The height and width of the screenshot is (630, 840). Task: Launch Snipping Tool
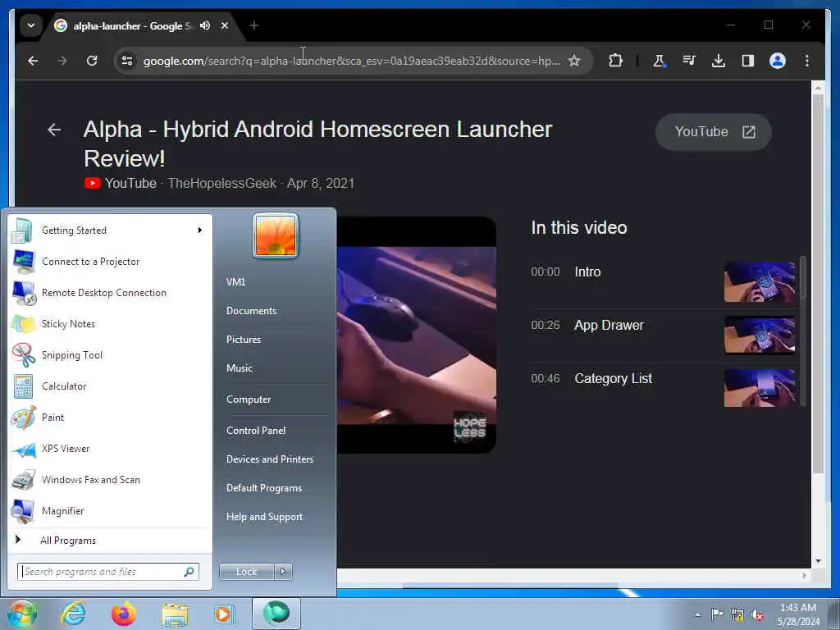(111, 354)
